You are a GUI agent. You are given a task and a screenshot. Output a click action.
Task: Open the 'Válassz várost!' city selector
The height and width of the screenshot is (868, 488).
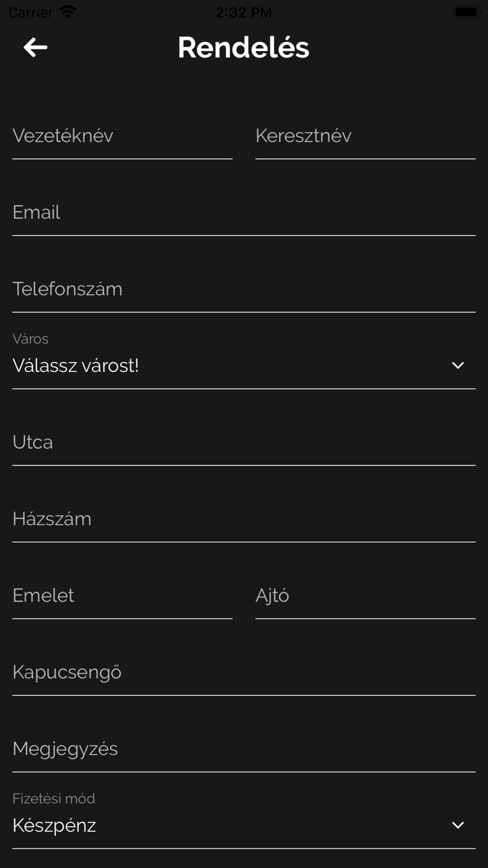230,366
